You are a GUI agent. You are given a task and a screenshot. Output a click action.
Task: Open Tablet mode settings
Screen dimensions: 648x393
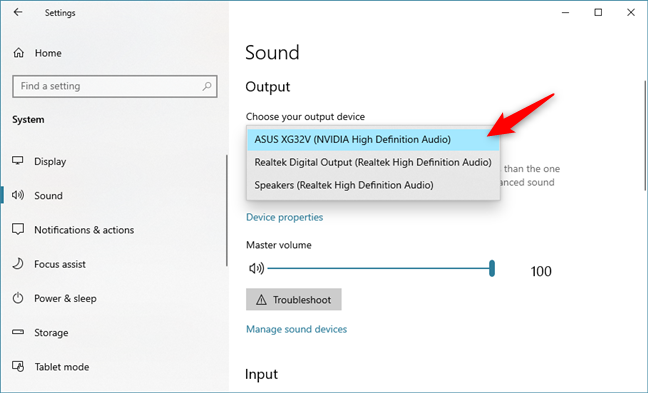(x=62, y=367)
